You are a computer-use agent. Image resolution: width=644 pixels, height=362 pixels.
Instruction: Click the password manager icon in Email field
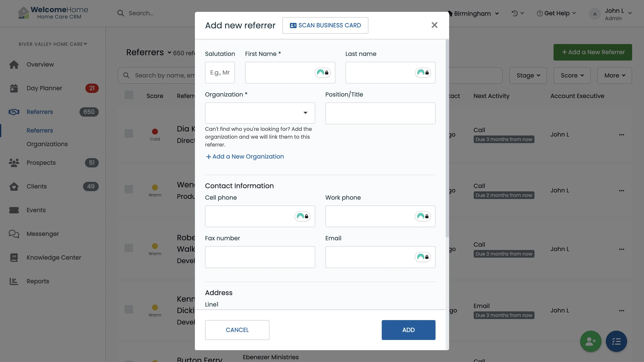(422, 257)
